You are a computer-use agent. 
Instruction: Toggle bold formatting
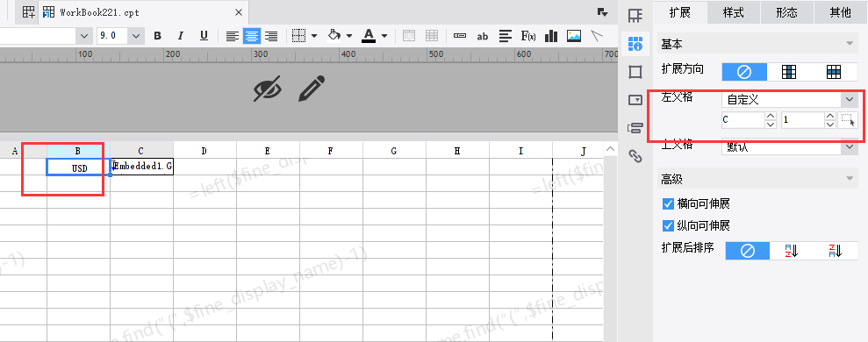pos(158,36)
